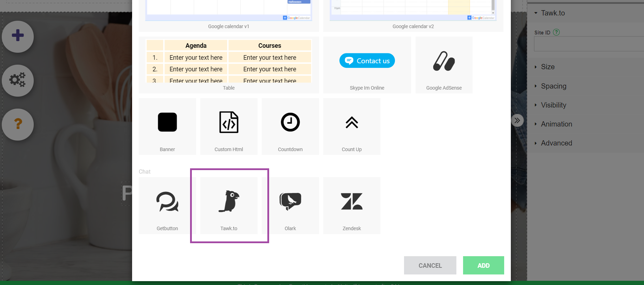Expand the Spacing section
Viewport: 644px width, 285px height.
pyautogui.click(x=586, y=86)
